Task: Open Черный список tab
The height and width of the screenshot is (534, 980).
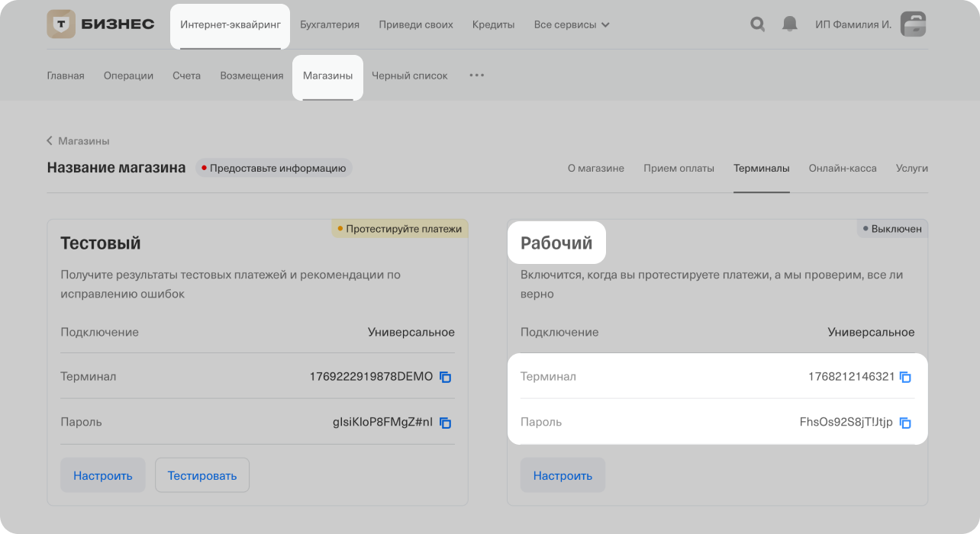Action: click(x=410, y=76)
